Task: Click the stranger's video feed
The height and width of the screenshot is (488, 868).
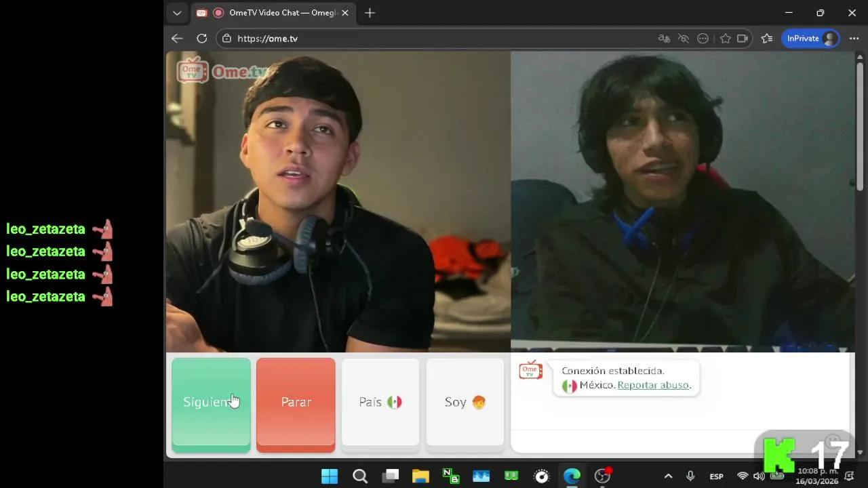Action: click(682, 201)
